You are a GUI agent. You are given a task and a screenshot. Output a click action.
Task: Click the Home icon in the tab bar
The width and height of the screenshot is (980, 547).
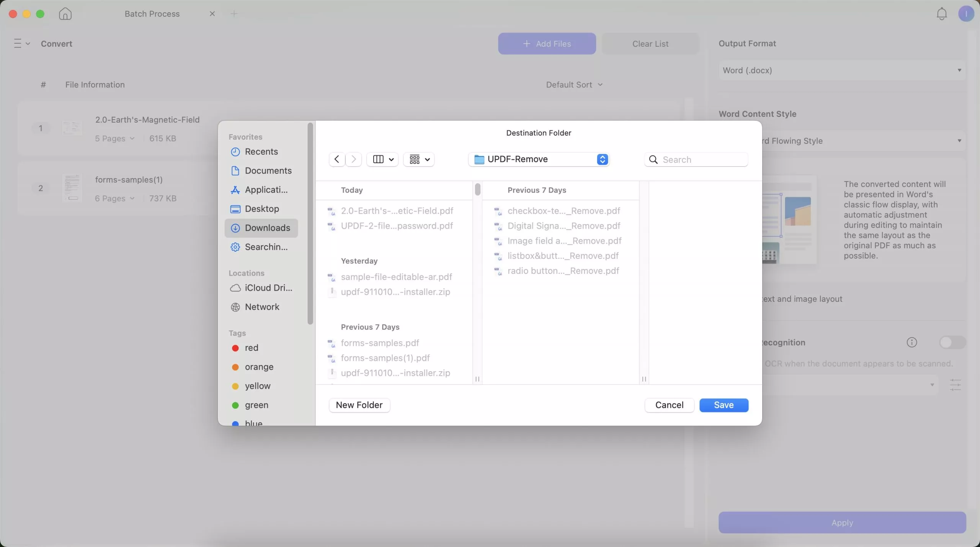click(65, 13)
